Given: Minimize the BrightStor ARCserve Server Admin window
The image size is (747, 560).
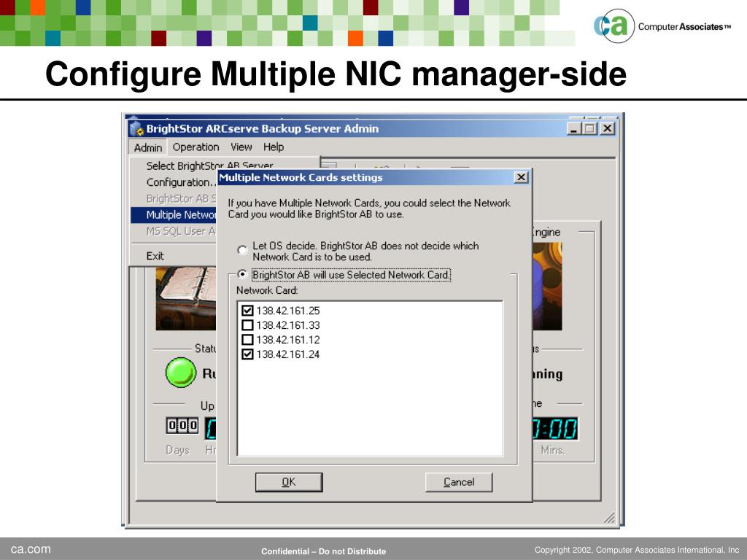Looking at the screenshot, I should click(x=574, y=128).
